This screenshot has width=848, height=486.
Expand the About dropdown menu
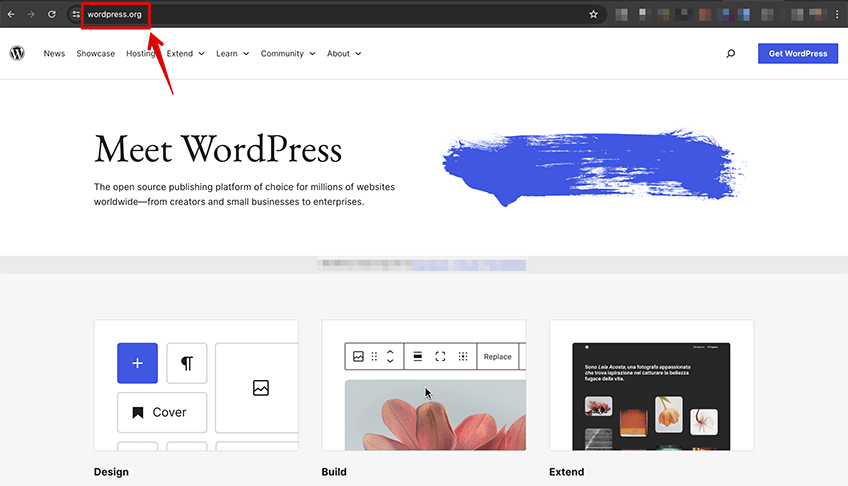344,54
